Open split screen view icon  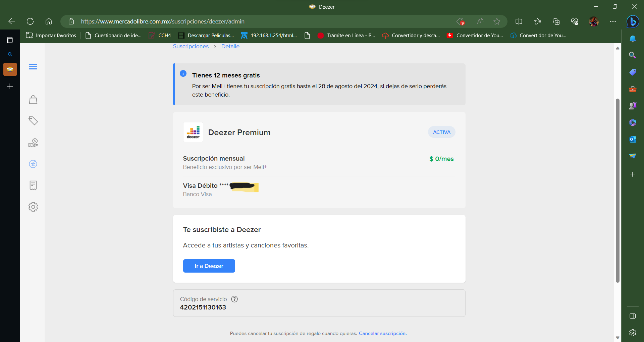[x=519, y=21]
